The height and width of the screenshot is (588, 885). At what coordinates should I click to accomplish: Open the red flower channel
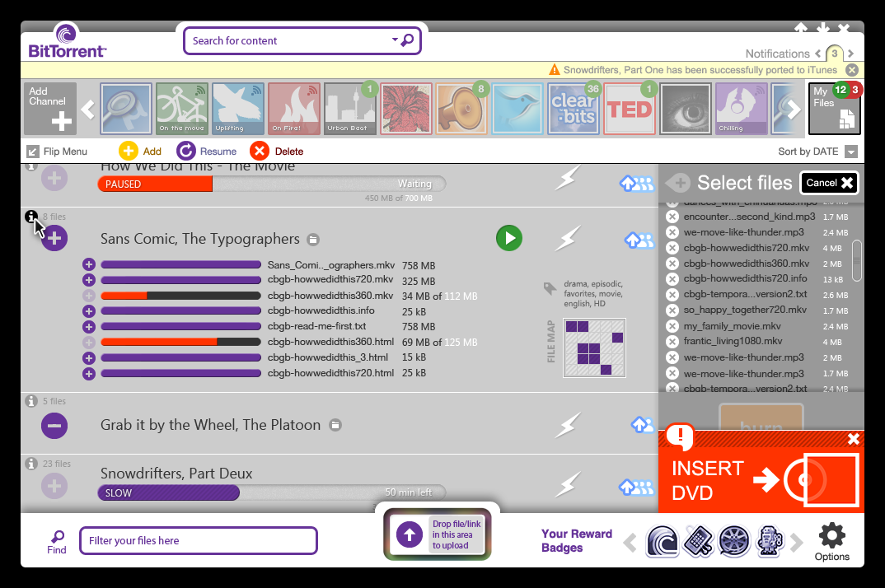click(x=405, y=109)
